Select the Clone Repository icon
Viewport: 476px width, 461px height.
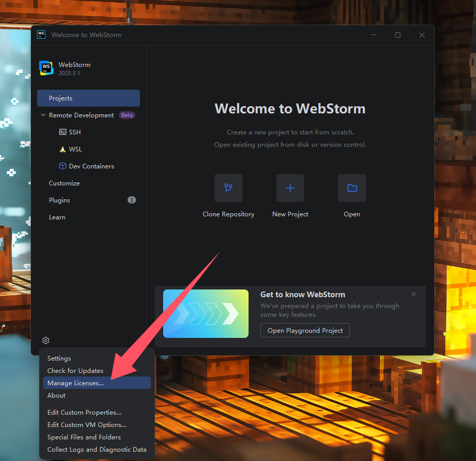(x=228, y=187)
